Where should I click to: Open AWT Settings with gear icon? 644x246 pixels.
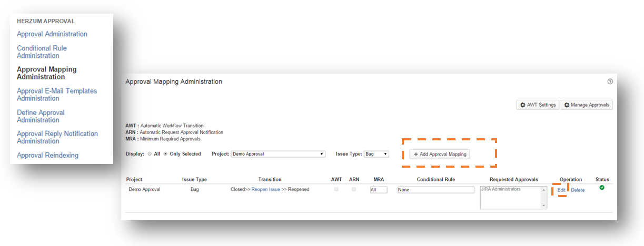pos(537,105)
